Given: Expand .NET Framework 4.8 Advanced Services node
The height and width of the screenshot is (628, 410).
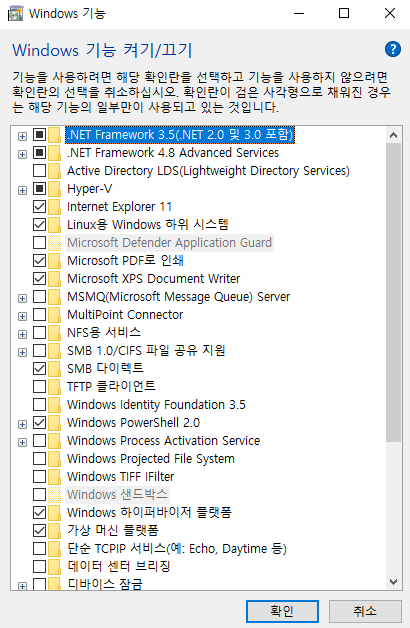Looking at the screenshot, I should pos(22,154).
